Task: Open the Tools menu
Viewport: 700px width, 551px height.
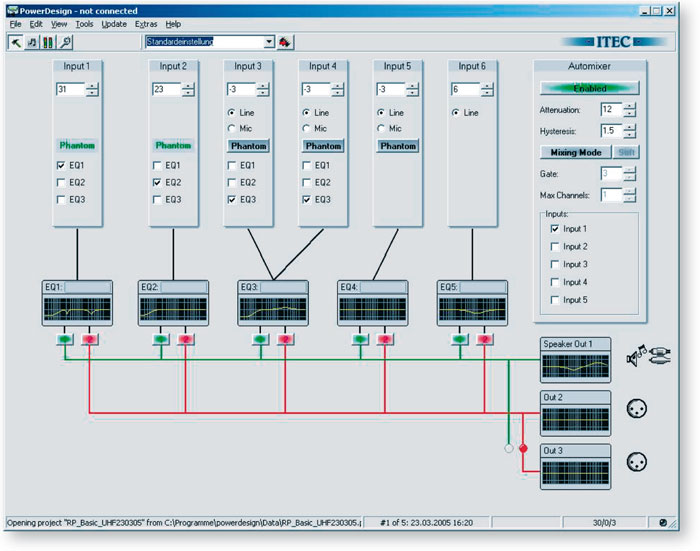Action: click(x=84, y=23)
